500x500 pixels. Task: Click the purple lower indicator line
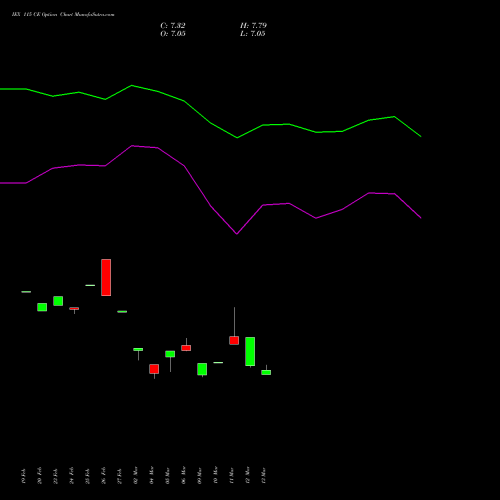pos(211,206)
